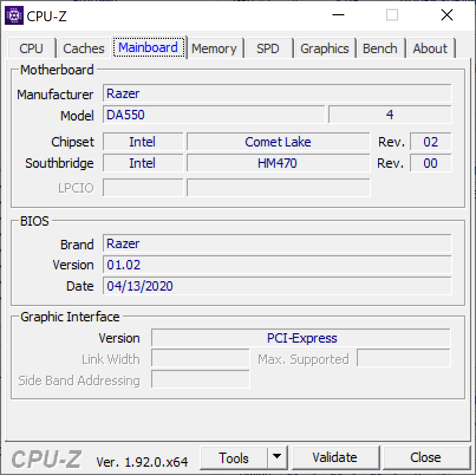Image resolution: width=476 pixels, height=475 pixels.
Task: Click the BIOS Brand field Razer
Action: tap(277, 243)
